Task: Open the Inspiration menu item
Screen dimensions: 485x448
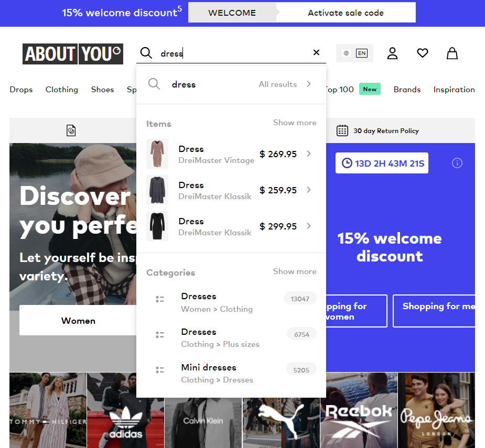Action: 454,90
